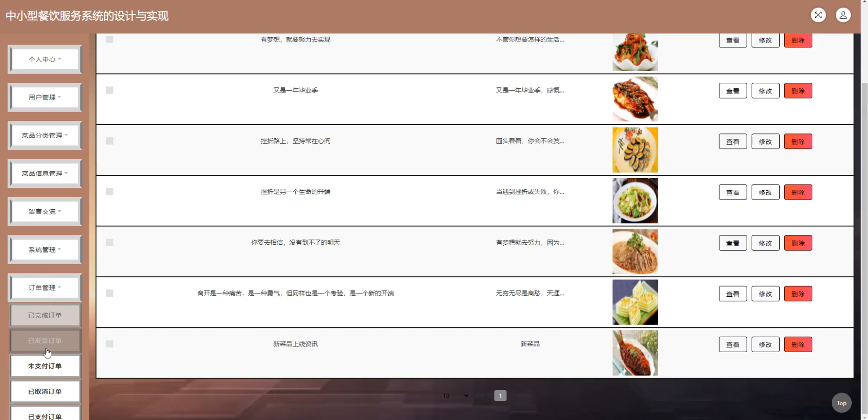This screenshot has height=420, width=868.
Task: Delete the 离开是一种痛苦 entry
Action: tap(798, 293)
